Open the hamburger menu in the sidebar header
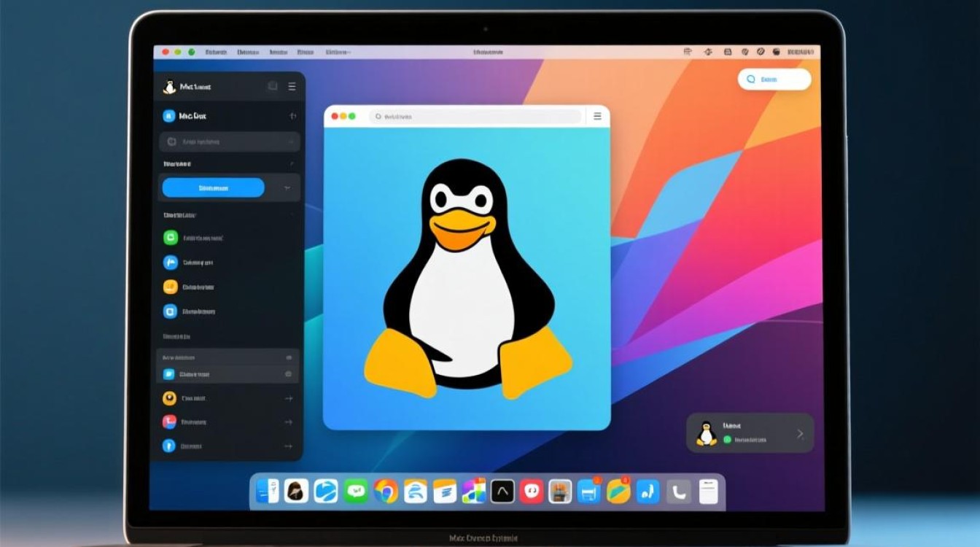Image resolution: width=980 pixels, height=547 pixels. coord(291,86)
